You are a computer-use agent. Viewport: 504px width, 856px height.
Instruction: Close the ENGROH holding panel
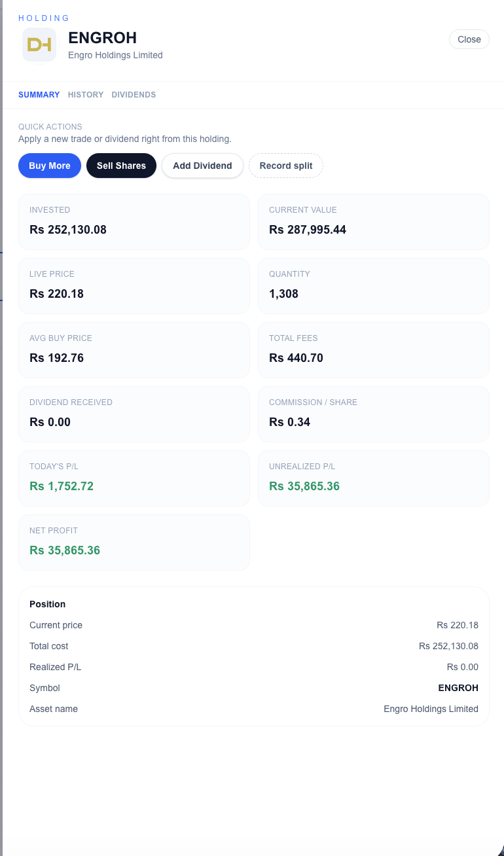coord(469,39)
